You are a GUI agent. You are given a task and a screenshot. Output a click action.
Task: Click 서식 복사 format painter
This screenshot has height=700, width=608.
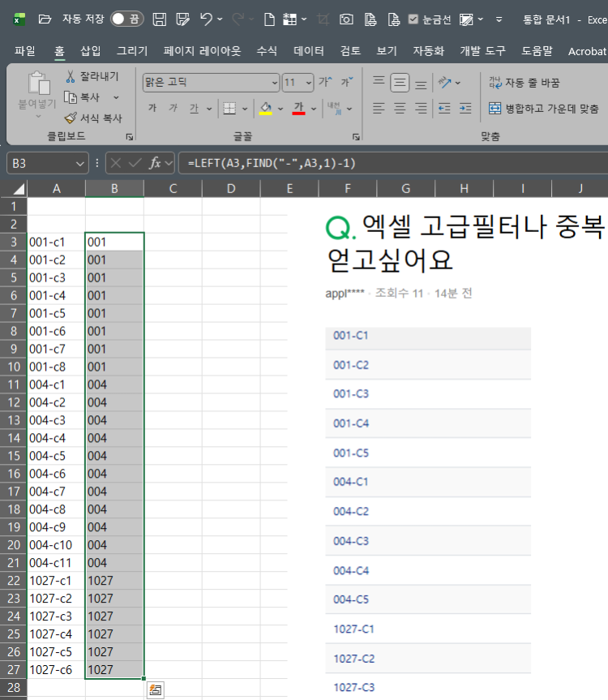93,118
